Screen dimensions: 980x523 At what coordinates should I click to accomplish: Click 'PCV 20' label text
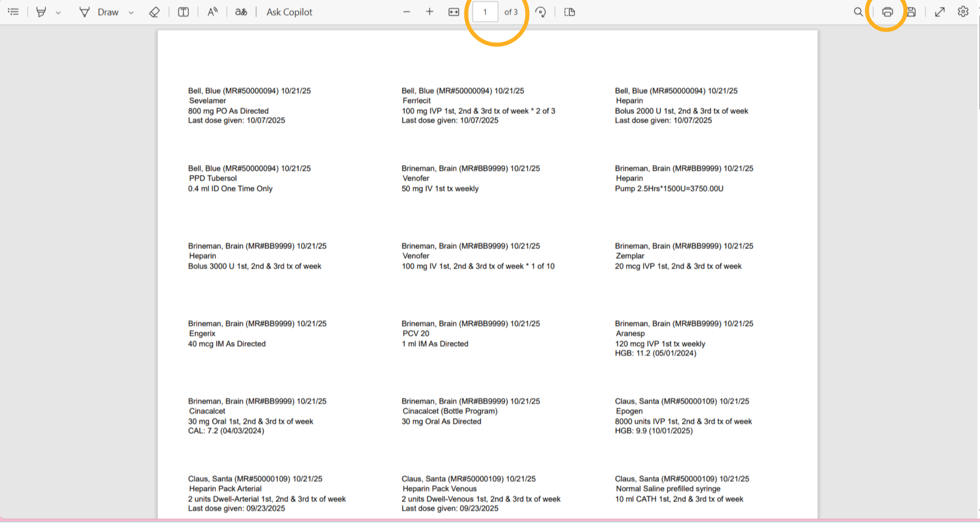(416, 333)
